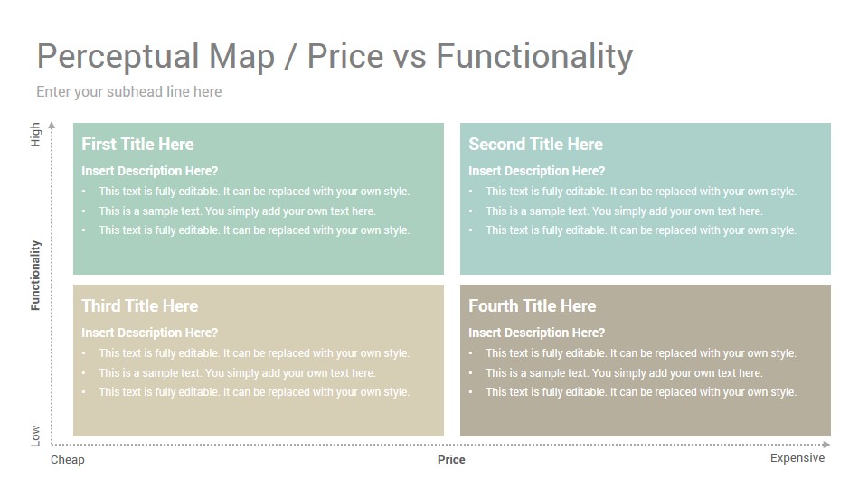Select the Third Title Here heading
This screenshot has width=868, height=488.
139,306
